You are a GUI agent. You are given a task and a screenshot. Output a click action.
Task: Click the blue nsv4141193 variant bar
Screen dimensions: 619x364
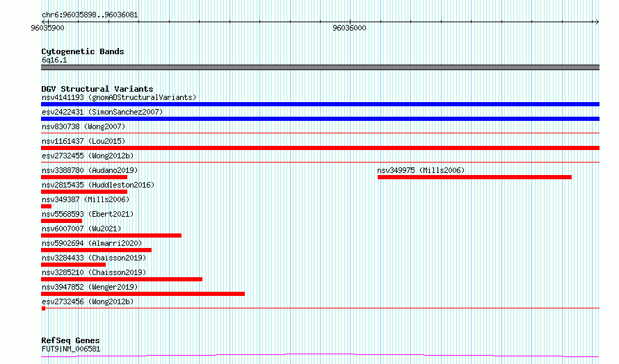[320, 104]
